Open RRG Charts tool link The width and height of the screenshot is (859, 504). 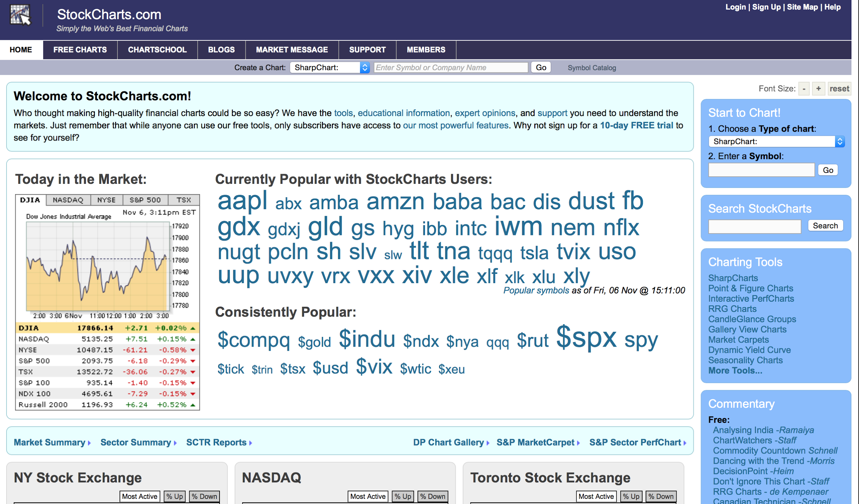[x=732, y=309]
